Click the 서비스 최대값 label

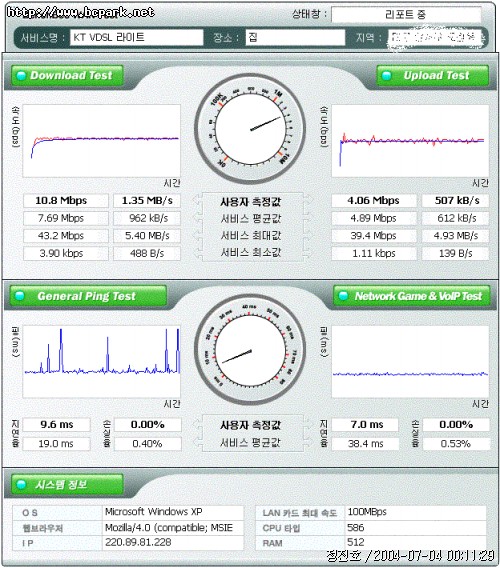click(x=251, y=235)
